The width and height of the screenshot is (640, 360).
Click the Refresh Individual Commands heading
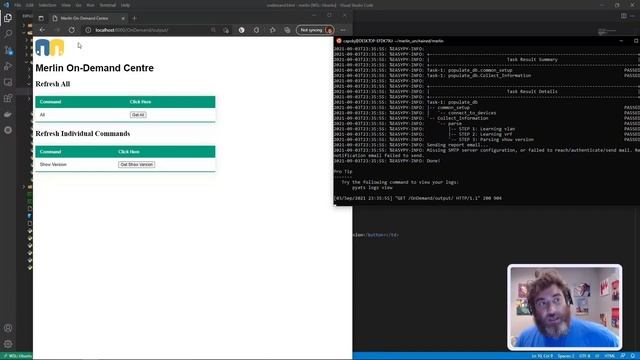[x=83, y=134]
